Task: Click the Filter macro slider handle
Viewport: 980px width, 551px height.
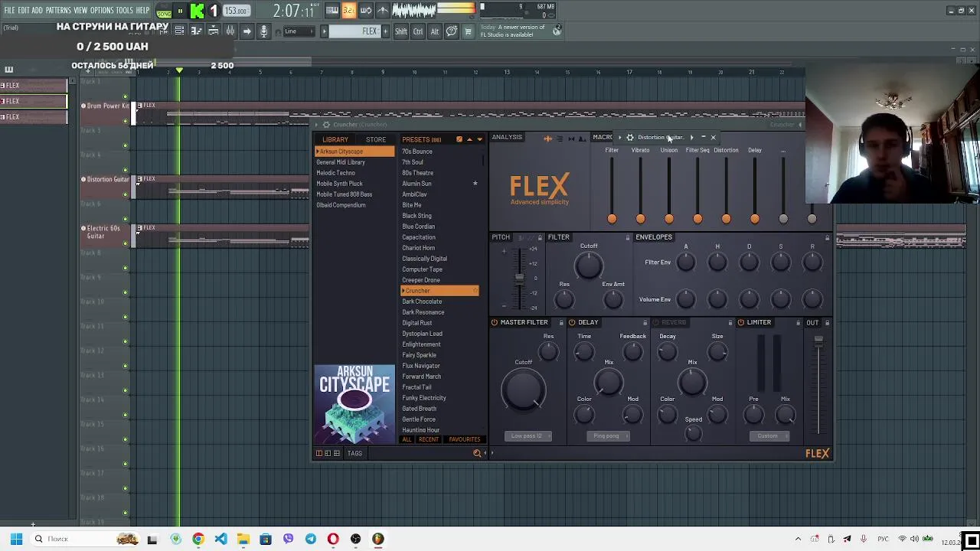Action: tap(612, 219)
